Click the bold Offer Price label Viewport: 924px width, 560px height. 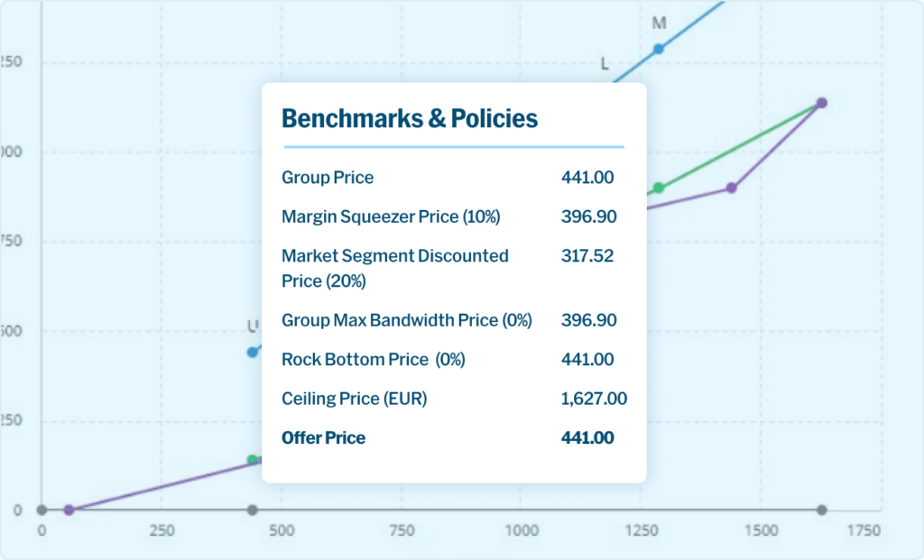(324, 437)
